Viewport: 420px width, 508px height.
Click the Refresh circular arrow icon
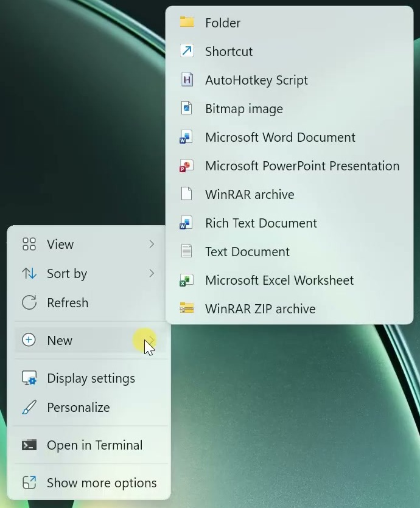click(29, 302)
